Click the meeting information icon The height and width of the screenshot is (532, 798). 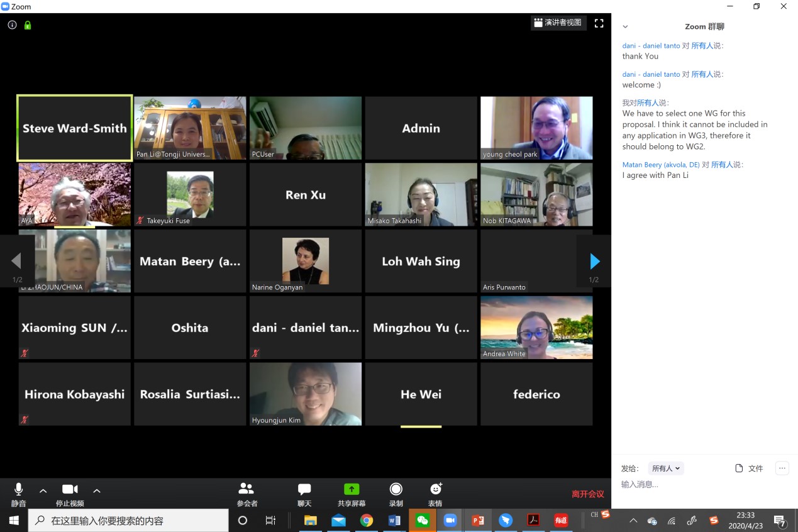(x=12, y=25)
